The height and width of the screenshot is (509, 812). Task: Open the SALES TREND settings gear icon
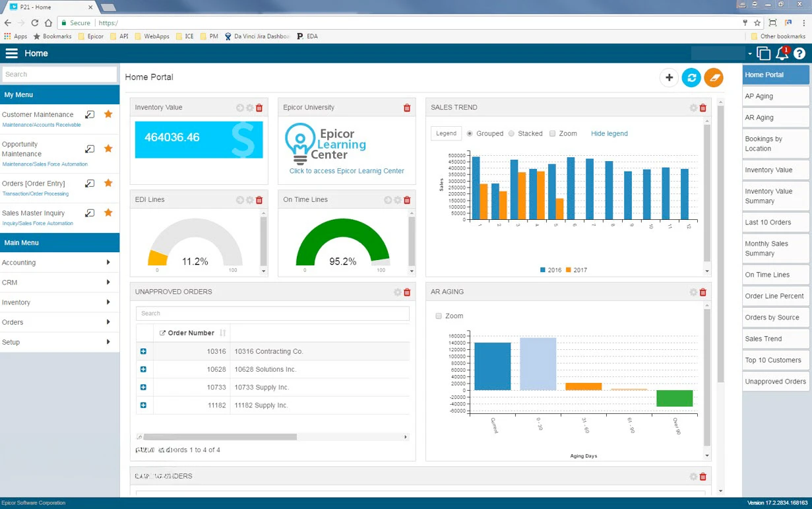[693, 108]
